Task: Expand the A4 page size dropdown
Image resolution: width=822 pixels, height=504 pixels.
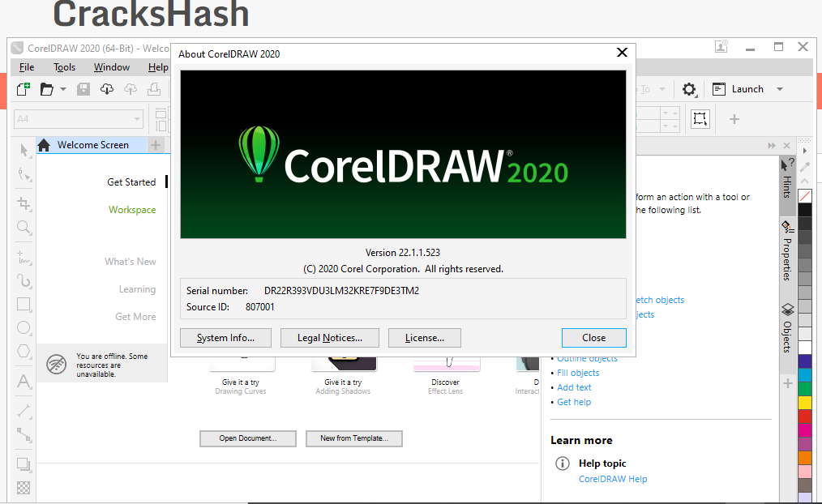Action: pos(138,118)
